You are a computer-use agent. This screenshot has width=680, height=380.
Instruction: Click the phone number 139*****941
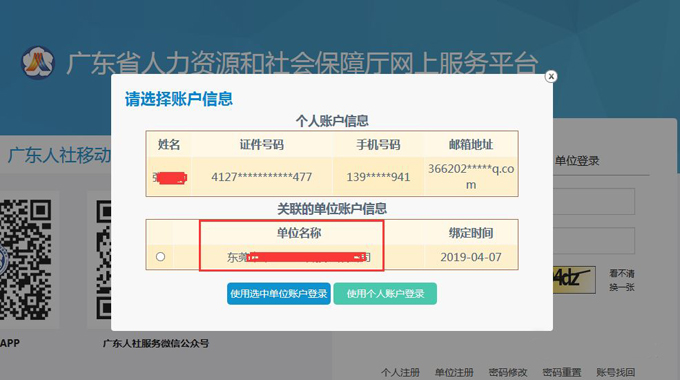click(378, 177)
